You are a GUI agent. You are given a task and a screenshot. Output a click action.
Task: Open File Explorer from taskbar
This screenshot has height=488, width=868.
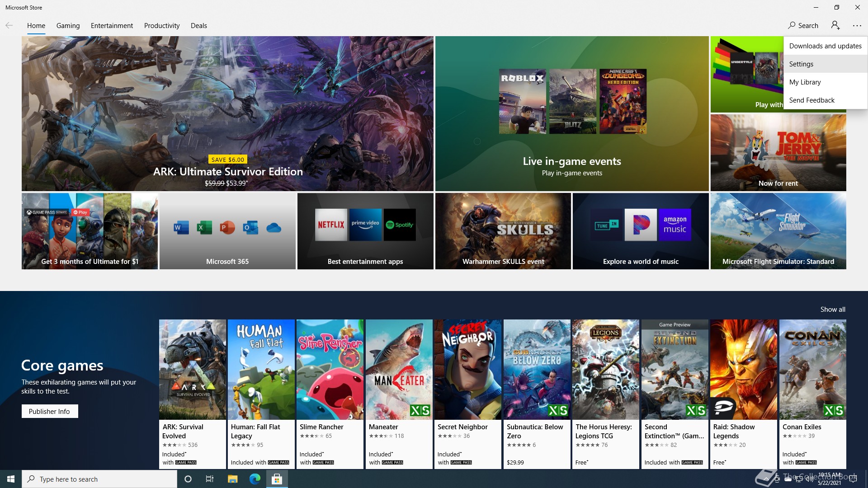pos(232,479)
